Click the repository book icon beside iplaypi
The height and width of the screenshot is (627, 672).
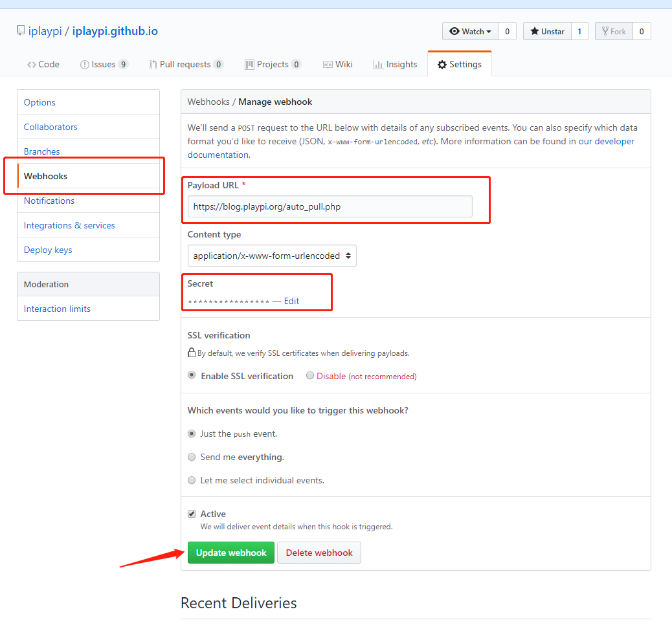pyautogui.click(x=20, y=30)
